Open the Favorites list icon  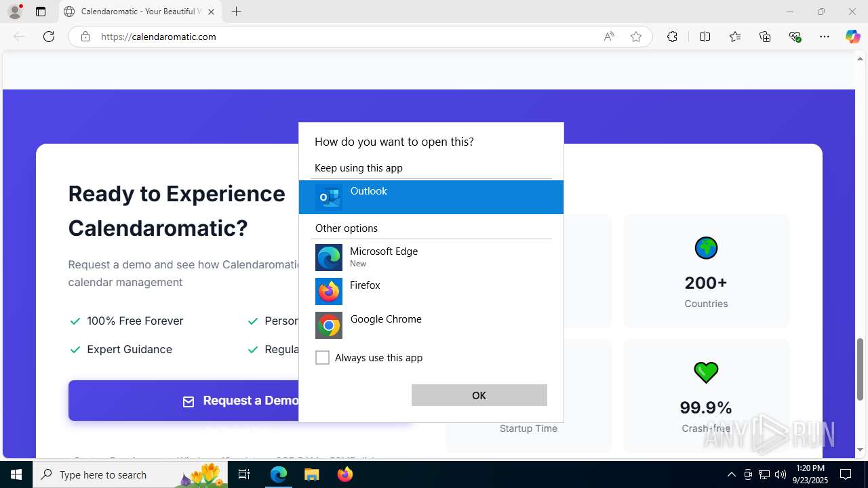(735, 37)
